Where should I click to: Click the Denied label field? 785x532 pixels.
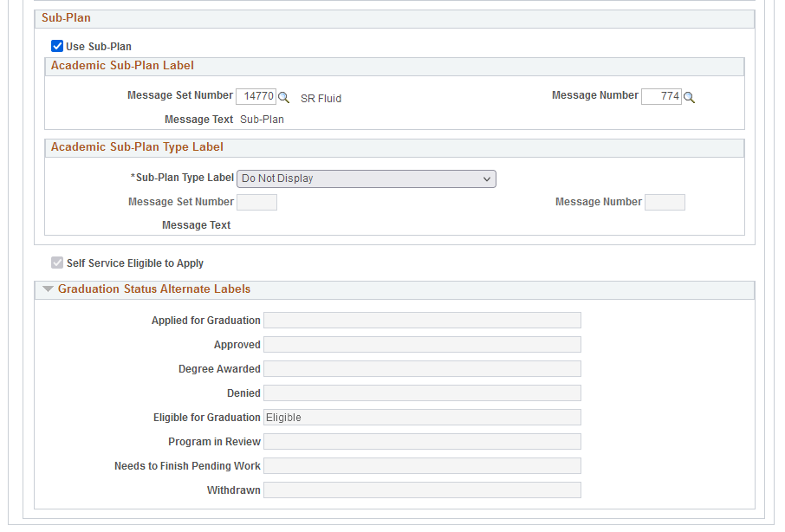tap(423, 393)
